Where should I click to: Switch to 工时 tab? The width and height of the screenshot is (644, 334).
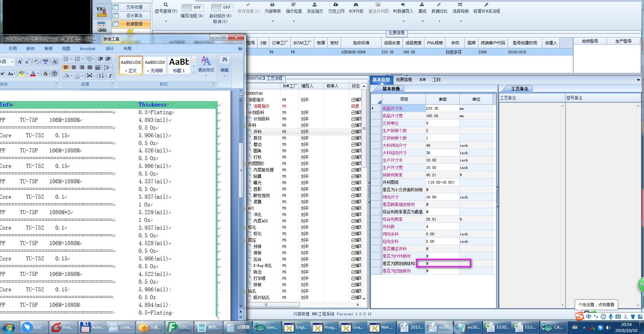[x=436, y=80]
